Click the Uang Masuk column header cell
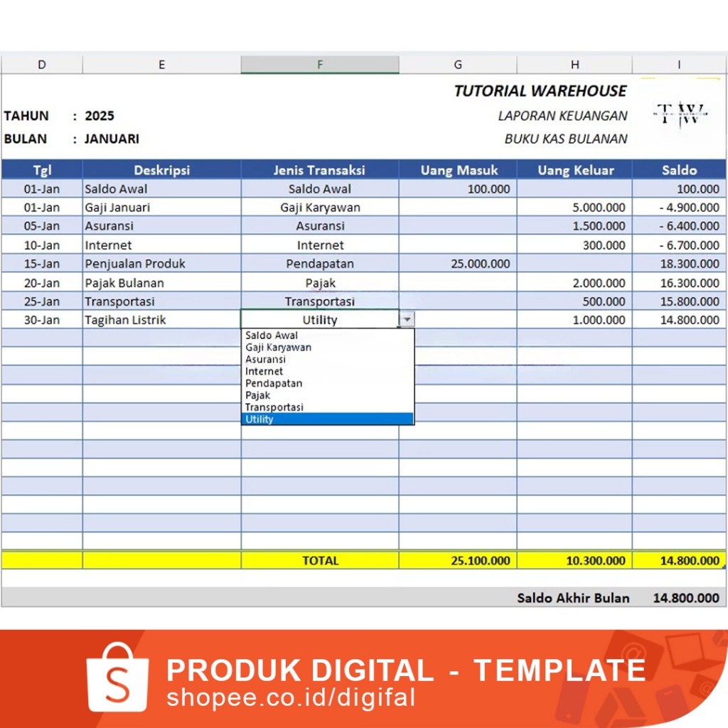 point(457,170)
